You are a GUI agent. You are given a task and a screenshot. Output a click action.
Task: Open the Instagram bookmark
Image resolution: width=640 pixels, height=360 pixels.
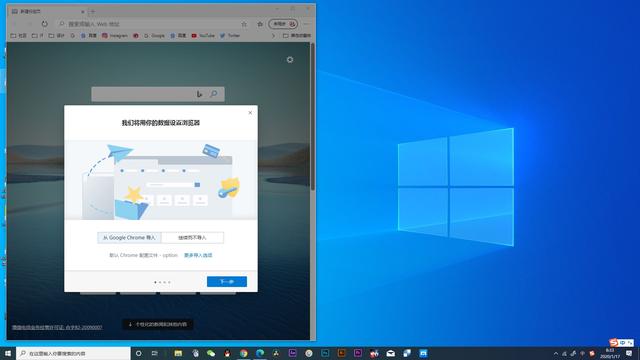tap(115, 36)
